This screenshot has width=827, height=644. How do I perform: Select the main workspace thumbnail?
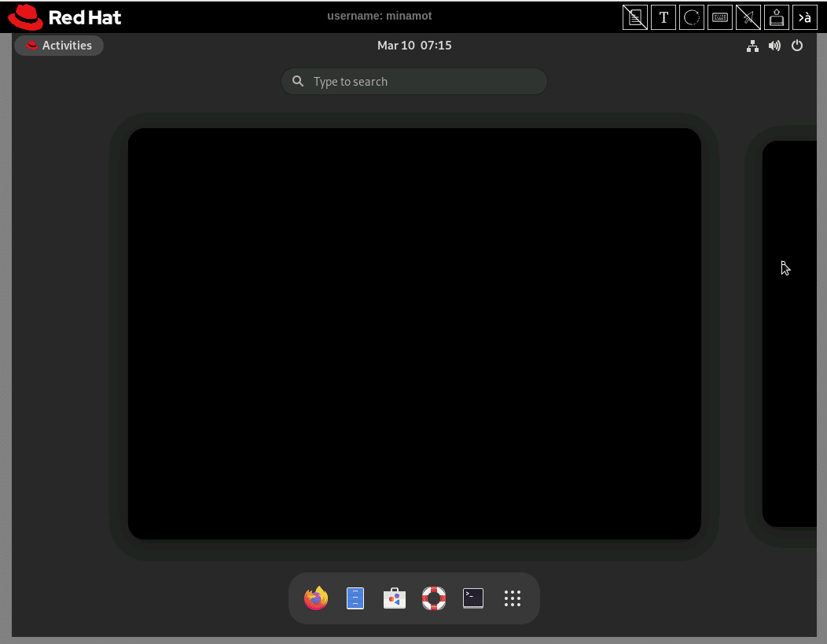tap(414, 333)
